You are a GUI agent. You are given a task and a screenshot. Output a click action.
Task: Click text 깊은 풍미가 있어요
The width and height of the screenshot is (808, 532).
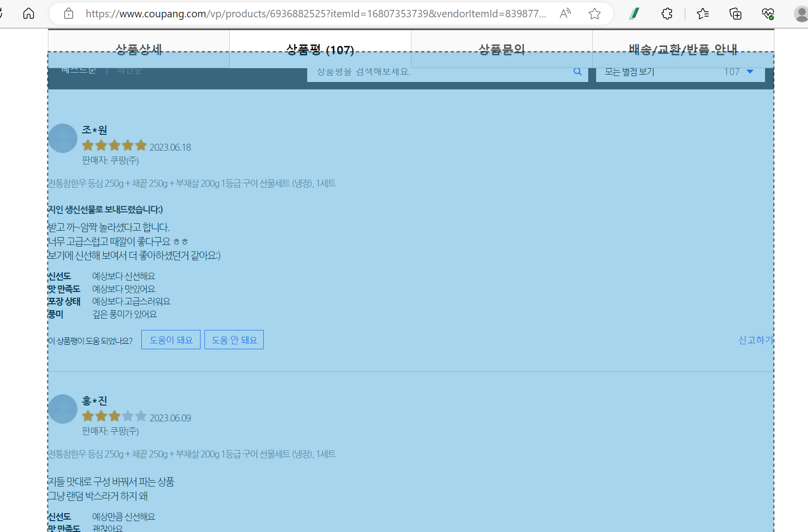click(124, 314)
